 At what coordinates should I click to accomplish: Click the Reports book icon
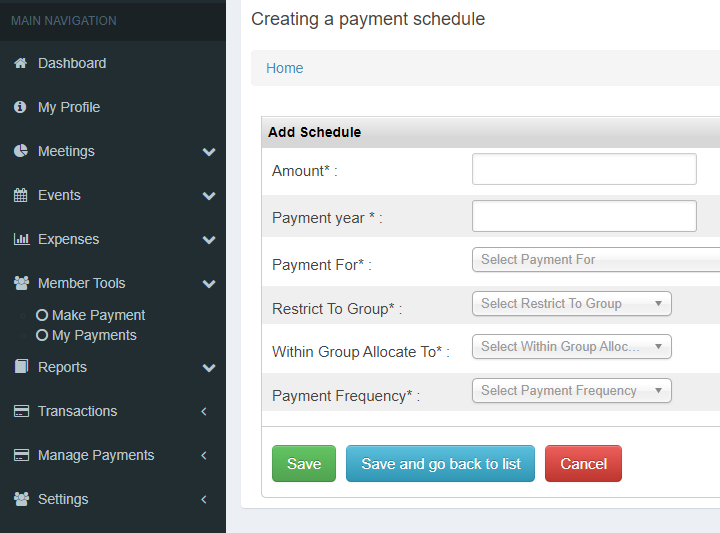[x=21, y=366]
